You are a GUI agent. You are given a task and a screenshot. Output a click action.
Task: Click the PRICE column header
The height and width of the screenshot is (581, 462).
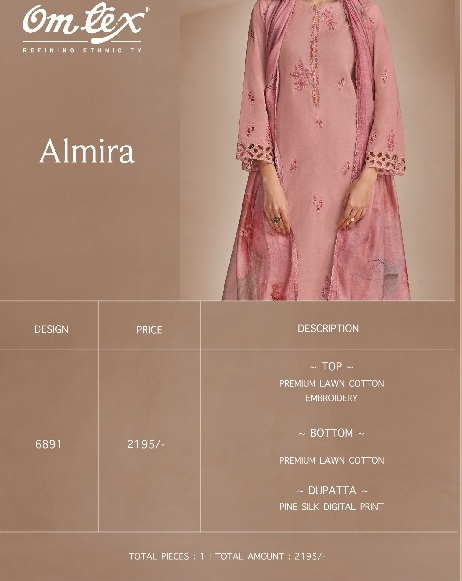[149, 330]
